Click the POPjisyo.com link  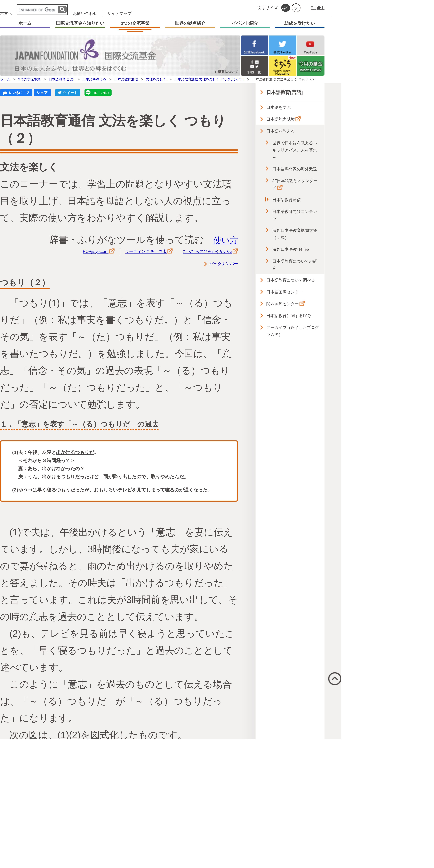[96, 251]
